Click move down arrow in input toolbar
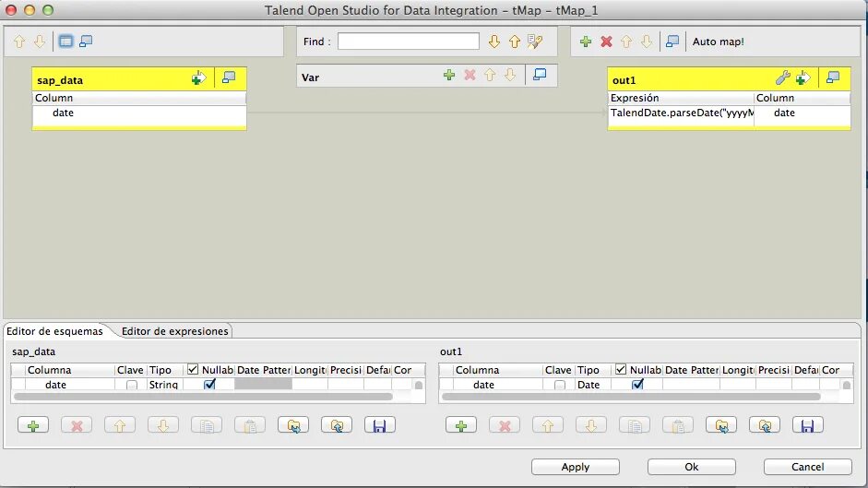Screen dimensions: 868x488 (x=40, y=42)
